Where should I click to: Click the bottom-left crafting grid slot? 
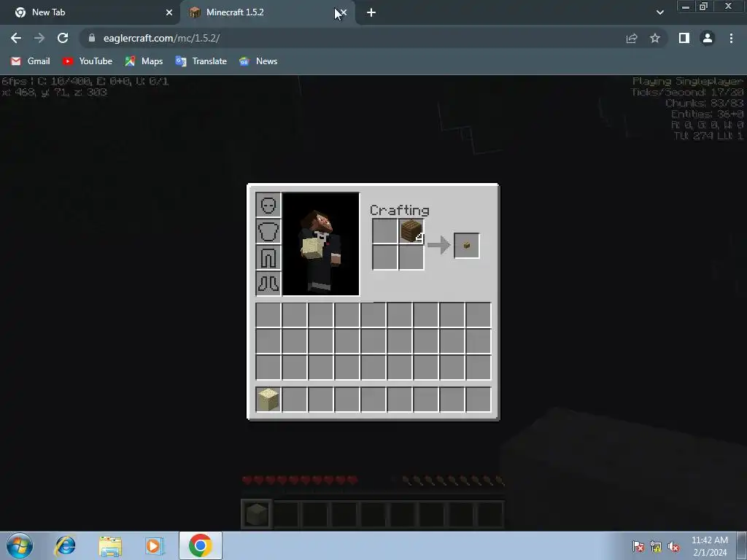coord(384,257)
